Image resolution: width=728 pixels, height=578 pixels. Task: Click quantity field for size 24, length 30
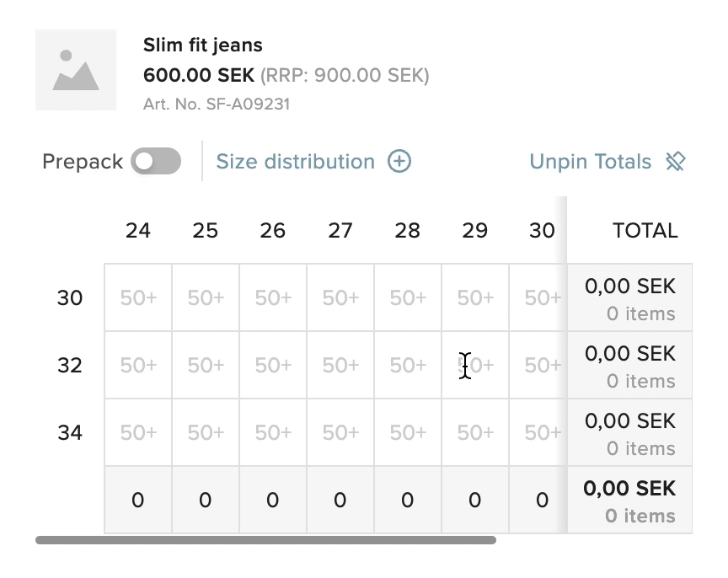(138, 298)
